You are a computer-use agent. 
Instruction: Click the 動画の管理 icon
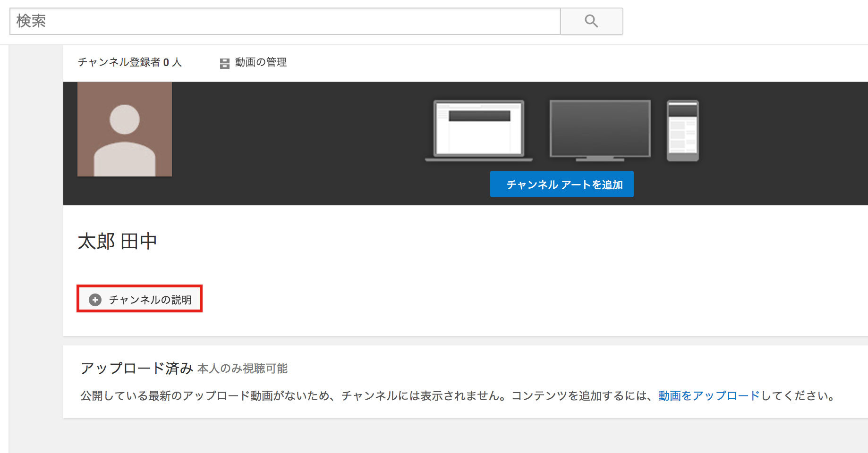pyautogui.click(x=225, y=63)
